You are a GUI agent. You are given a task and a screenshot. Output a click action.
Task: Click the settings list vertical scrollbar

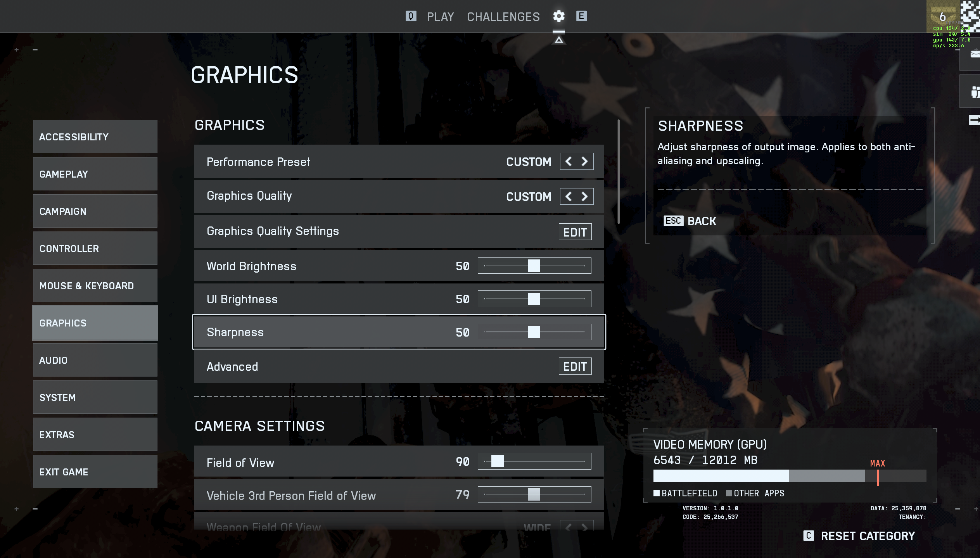tap(618, 172)
